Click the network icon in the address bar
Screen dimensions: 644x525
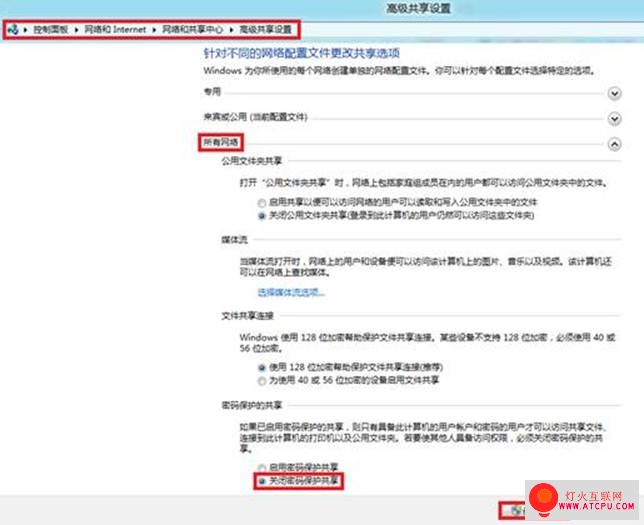pyautogui.click(x=13, y=30)
